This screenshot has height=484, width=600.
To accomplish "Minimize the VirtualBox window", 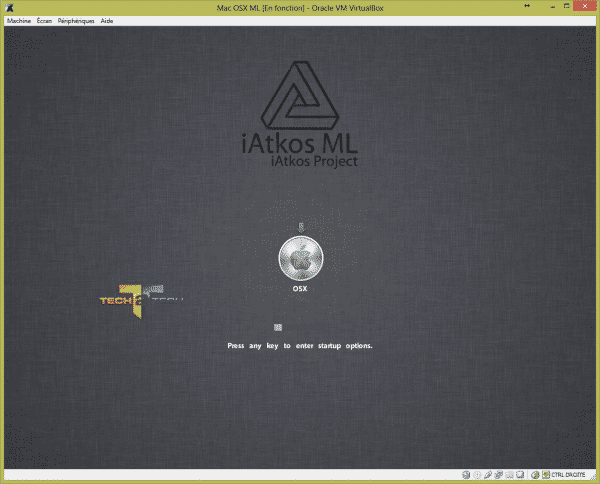I will tap(553, 7).
